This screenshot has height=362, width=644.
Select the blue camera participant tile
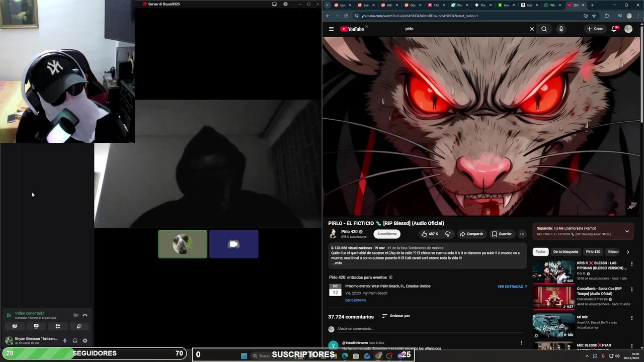click(234, 244)
